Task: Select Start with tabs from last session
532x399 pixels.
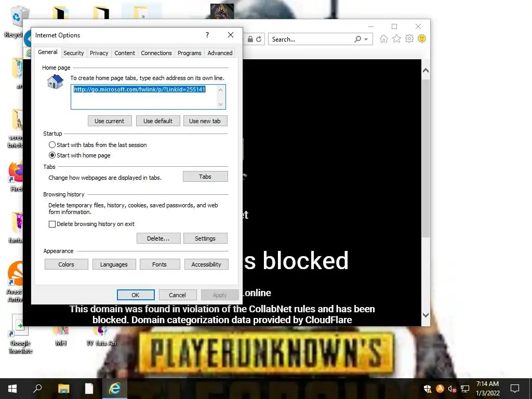Action: point(98,145)
